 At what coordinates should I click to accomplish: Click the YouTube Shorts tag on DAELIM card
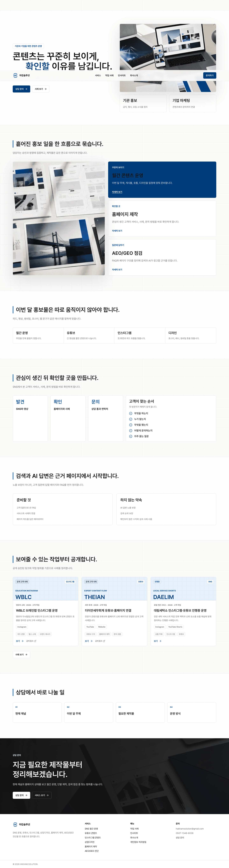[x=175, y=627]
